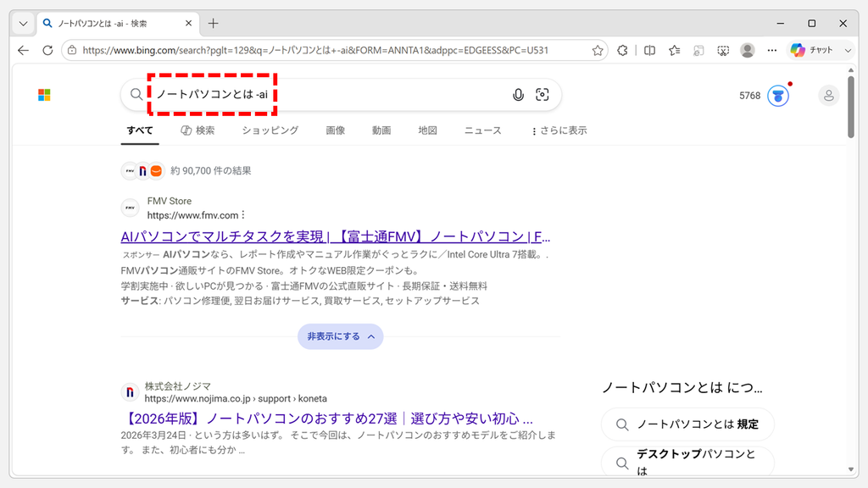Image resolution: width=868 pixels, height=488 pixels.
Task: Click the https://www.fmv.com URL text
Action: pyautogui.click(x=192, y=215)
